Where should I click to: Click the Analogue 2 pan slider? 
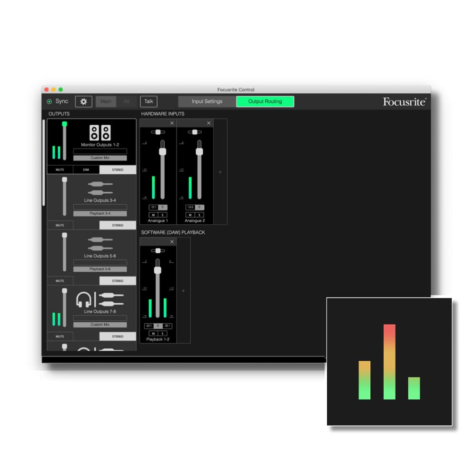[195, 132]
